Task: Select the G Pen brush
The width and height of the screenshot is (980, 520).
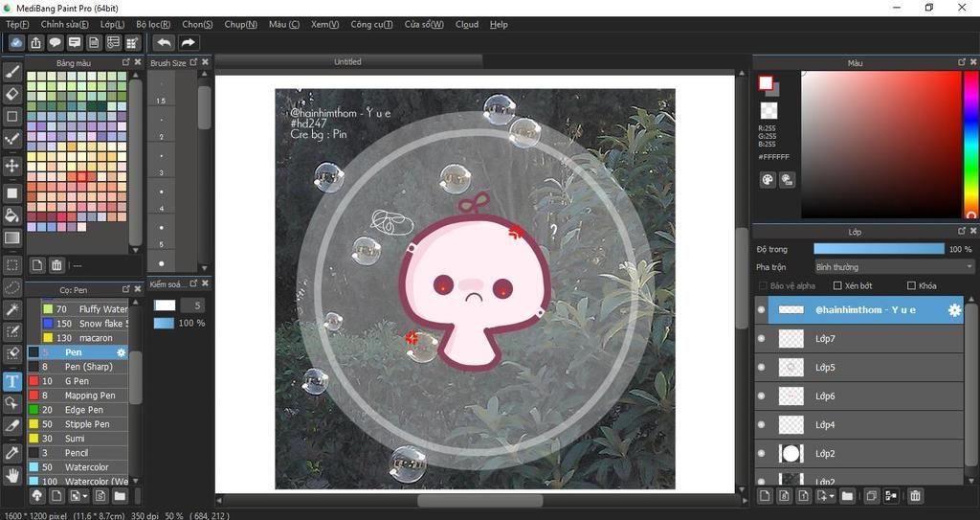Action: [x=78, y=381]
